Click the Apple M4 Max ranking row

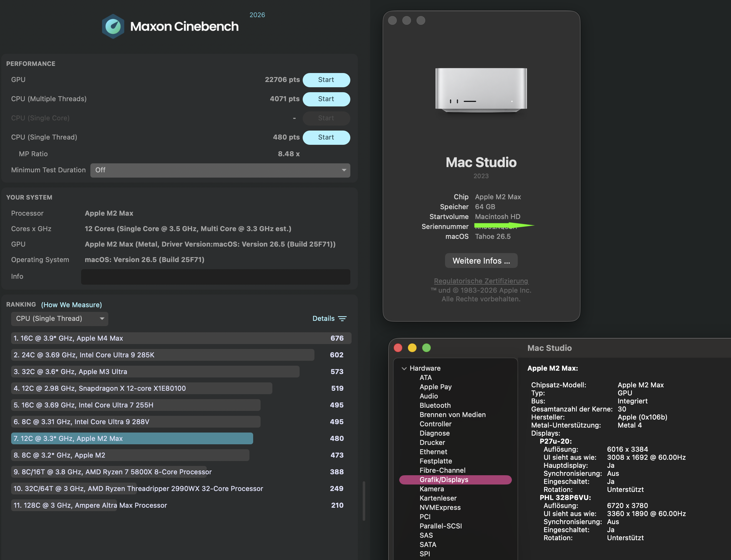[181, 338]
